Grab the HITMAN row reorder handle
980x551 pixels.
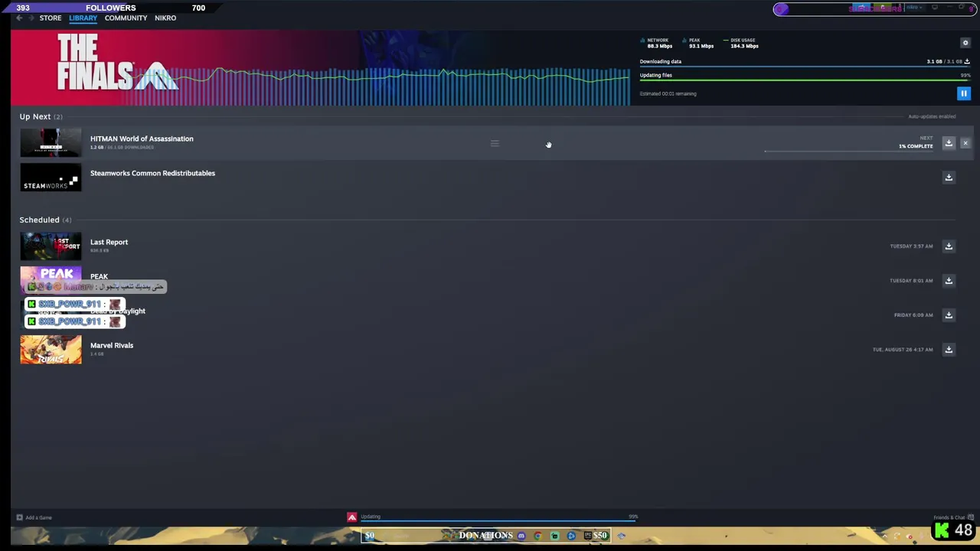coord(495,143)
